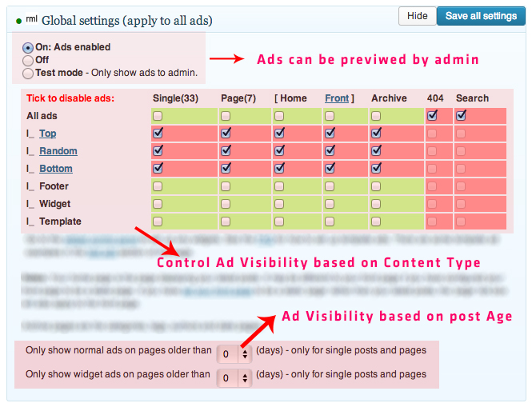Screen dimensions: 532x407
Task: Untick All ads checkbox under Search
Action: tap(461, 115)
